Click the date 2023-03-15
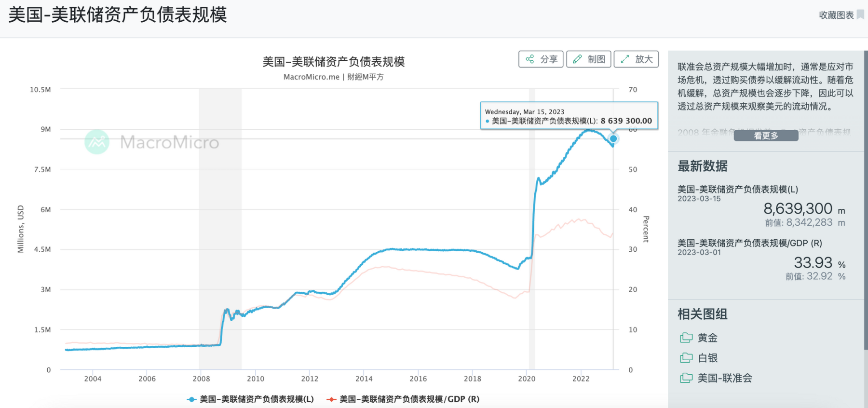The height and width of the screenshot is (408, 868). [699, 199]
